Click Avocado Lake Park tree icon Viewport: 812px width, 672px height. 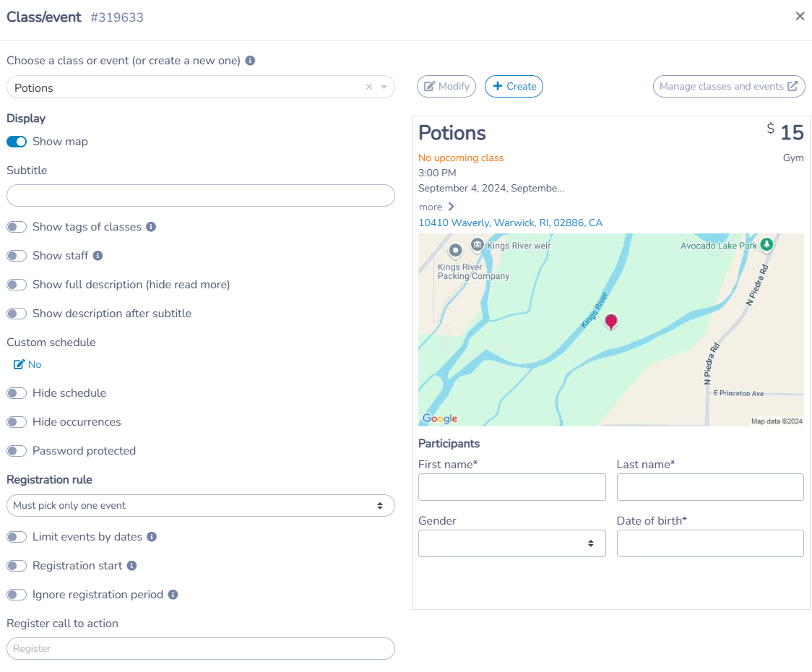[767, 244]
